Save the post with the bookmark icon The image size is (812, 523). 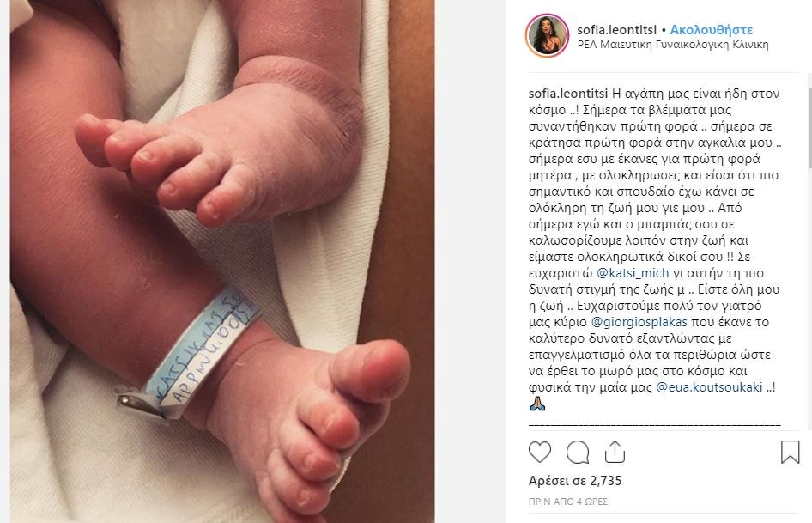coord(790,452)
